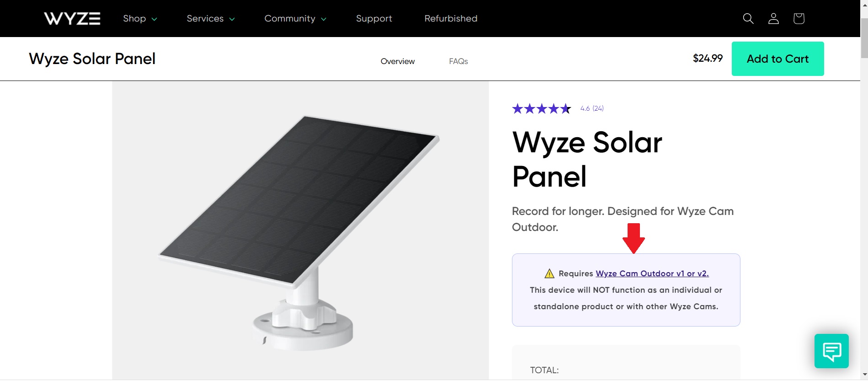This screenshot has height=381, width=868.
Task: Click the solar panel product image
Action: pos(300,229)
